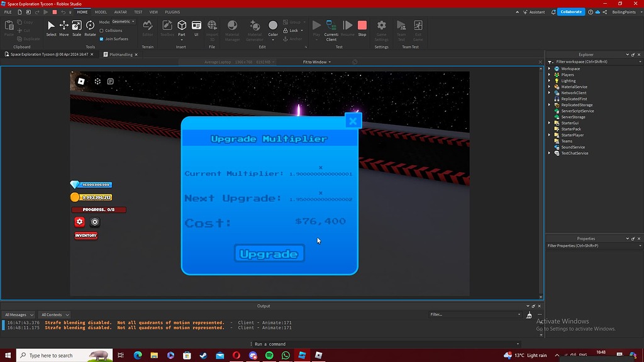The width and height of the screenshot is (644, 362).
Task: Open the red settings gear in game
Action: pyautogui.click(x=79, y=222)
